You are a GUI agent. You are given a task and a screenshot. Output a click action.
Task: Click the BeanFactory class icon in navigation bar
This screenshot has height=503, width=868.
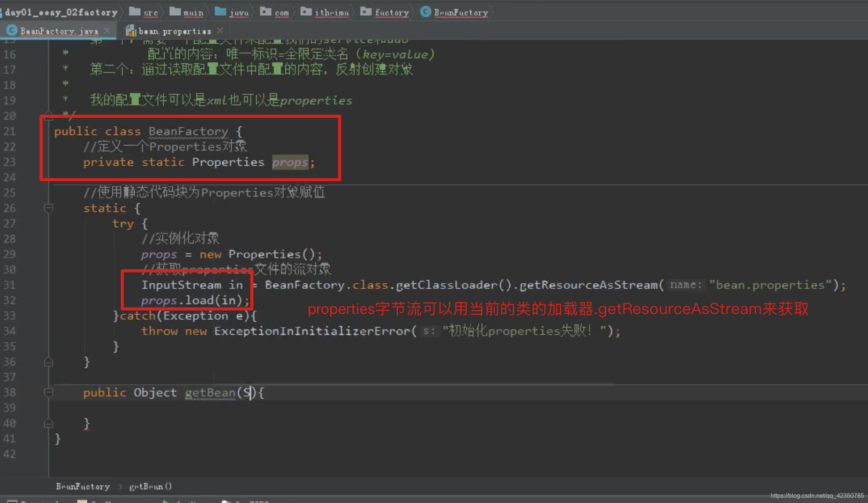(x=426, y=12)
